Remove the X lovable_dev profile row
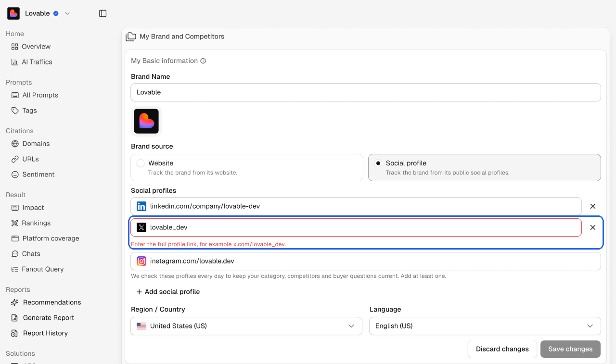 click(x=593, y=227)
